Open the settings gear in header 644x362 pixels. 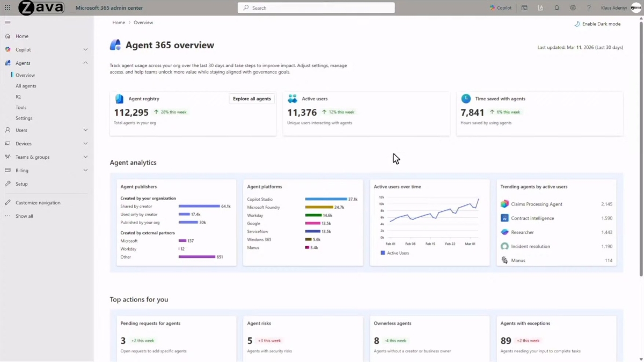pos(573,8)
